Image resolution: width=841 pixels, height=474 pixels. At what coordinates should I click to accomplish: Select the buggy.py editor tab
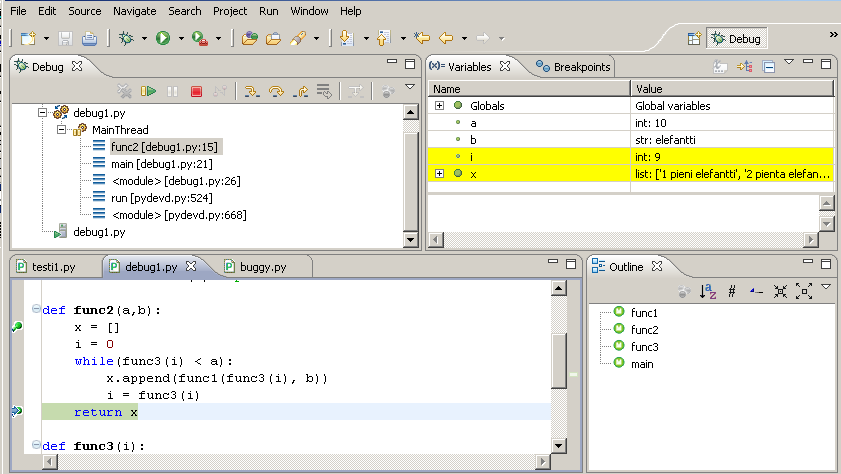(x=255, y=267)
